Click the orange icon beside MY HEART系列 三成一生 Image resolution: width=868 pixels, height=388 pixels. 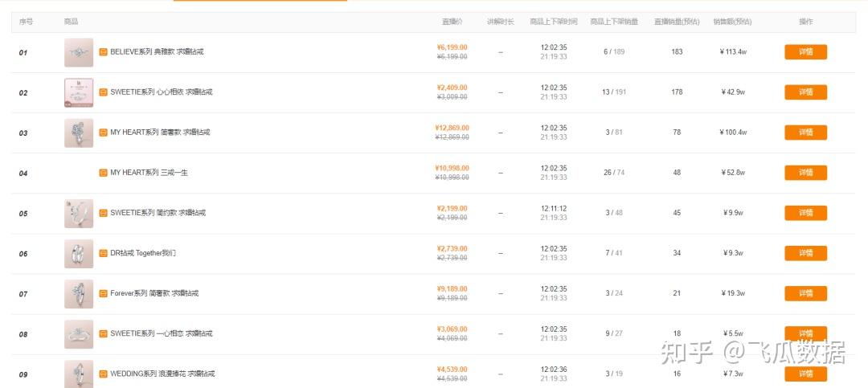click(103, 173)
